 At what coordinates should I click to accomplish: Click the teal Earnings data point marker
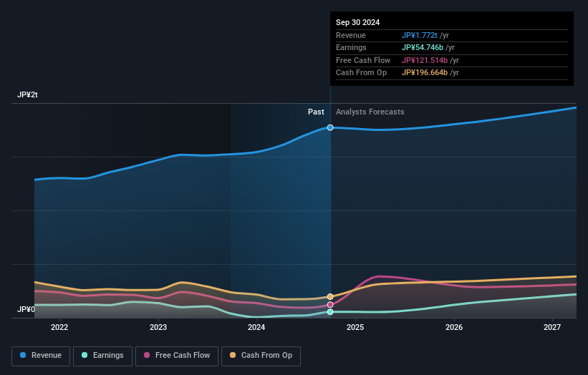coord(330,312)
